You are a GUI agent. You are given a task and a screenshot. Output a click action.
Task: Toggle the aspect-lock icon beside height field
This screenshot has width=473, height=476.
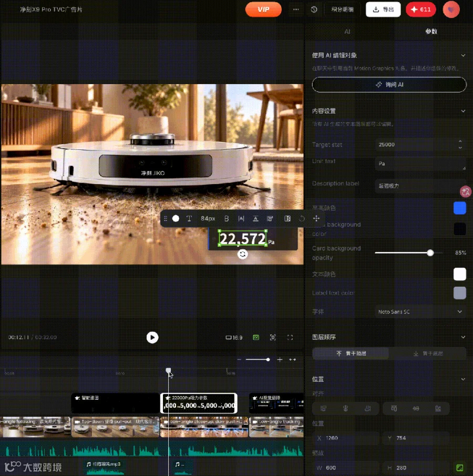(x=460, y=468)
